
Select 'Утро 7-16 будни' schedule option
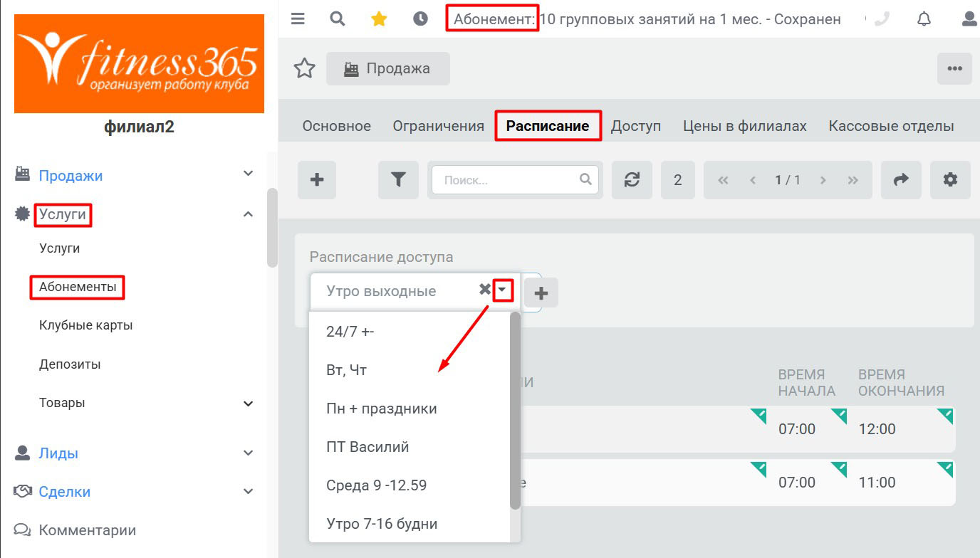coord(410,524)
